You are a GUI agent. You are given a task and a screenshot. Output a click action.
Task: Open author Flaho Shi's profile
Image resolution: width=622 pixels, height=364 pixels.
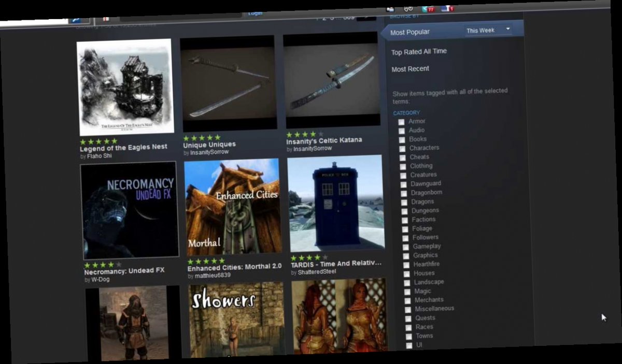[x=99, y=156]
